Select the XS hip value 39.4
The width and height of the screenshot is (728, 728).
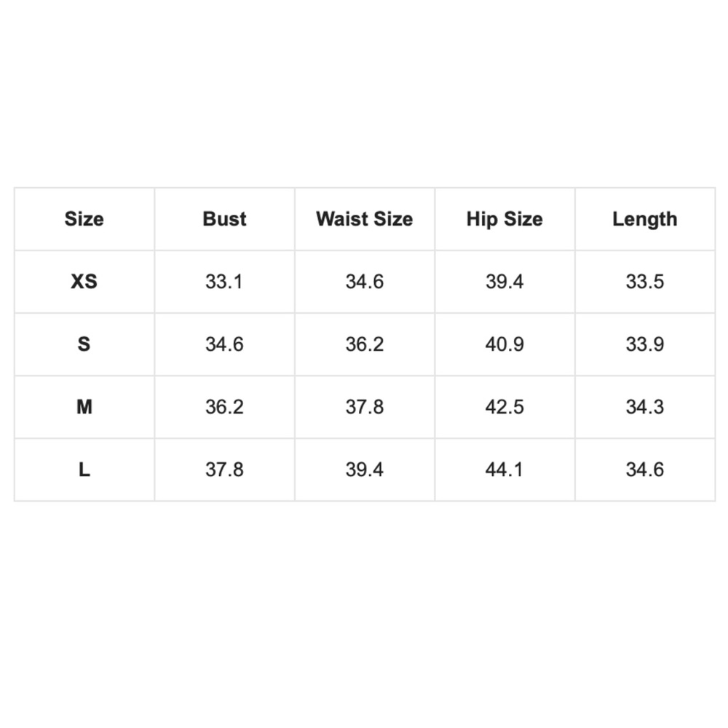click(x=505, y=282)
